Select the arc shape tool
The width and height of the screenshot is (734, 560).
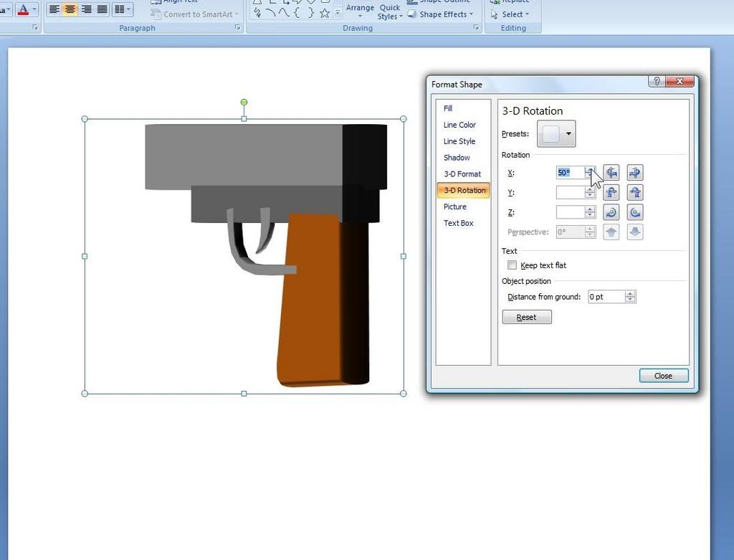[x=270, y=13]
